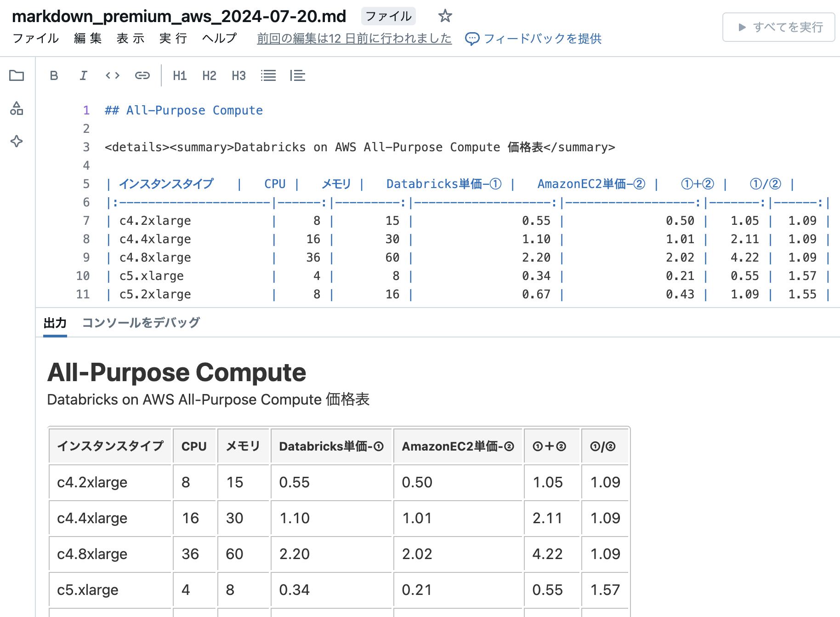The width and height of the screenshot is (840, 617).
Task: Click rendered cell 1.57 in c5.xlarge row
Action: (x=605, y=589)
